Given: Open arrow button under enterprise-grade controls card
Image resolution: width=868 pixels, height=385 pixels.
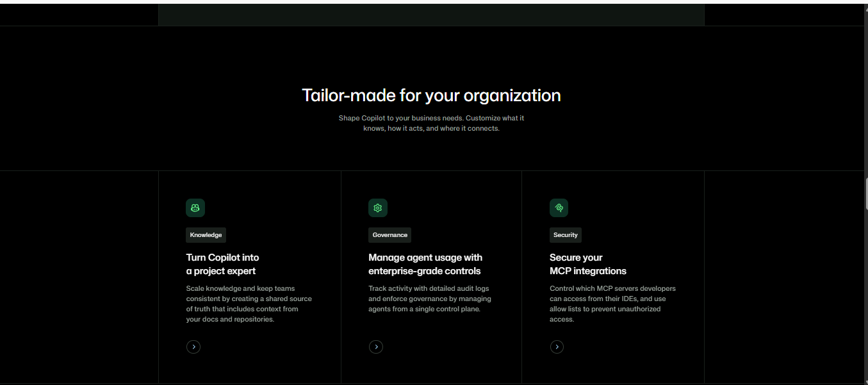Looking at the screenshot, I should coord(376,347).
